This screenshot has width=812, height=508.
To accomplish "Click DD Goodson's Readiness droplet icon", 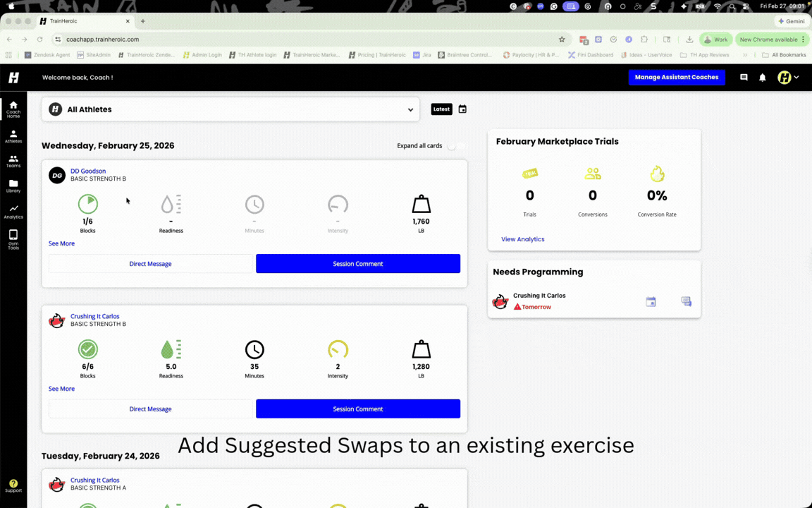I will pyautogui.click(x=171, y=204).
